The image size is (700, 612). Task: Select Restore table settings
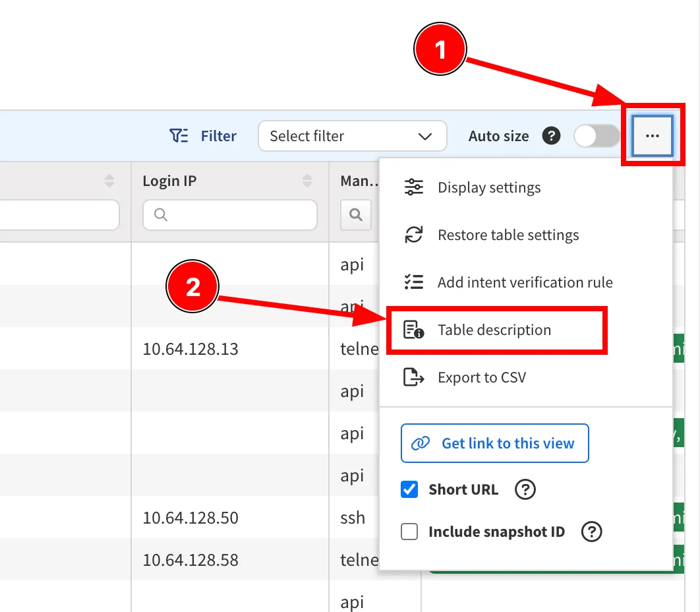coord(508,235)
